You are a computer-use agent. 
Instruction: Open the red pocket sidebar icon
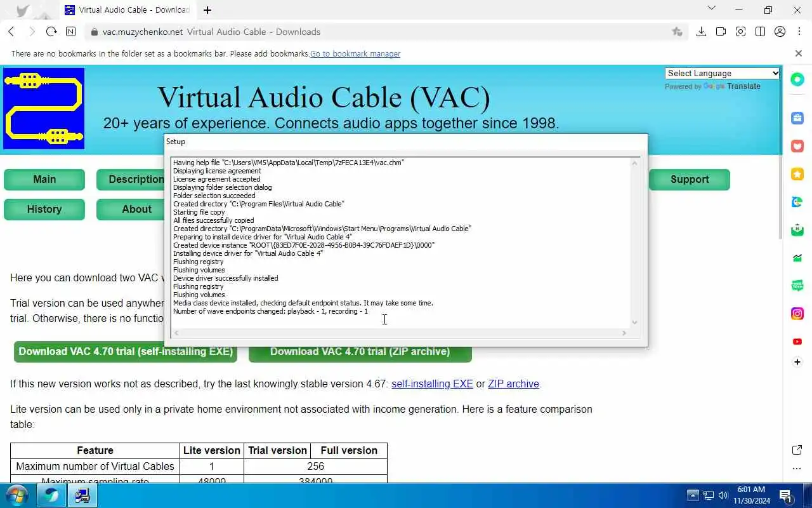(797, 146)
